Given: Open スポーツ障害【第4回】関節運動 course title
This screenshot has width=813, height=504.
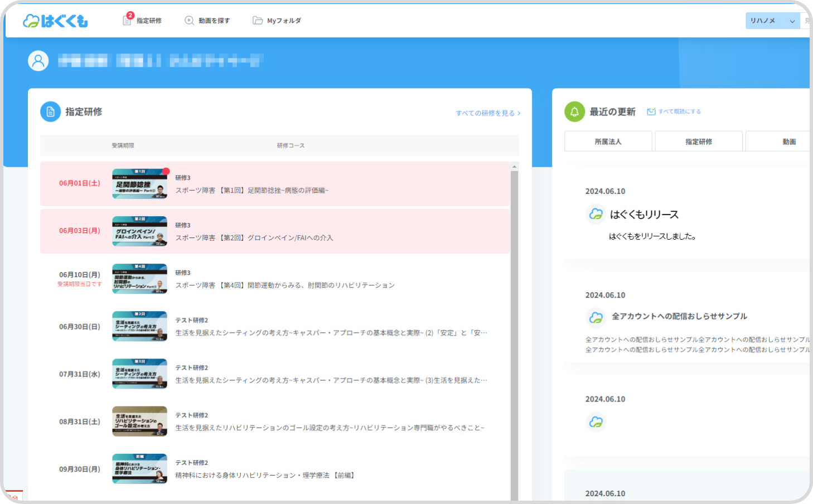Looking at the screenshot, I should [285, 285].
